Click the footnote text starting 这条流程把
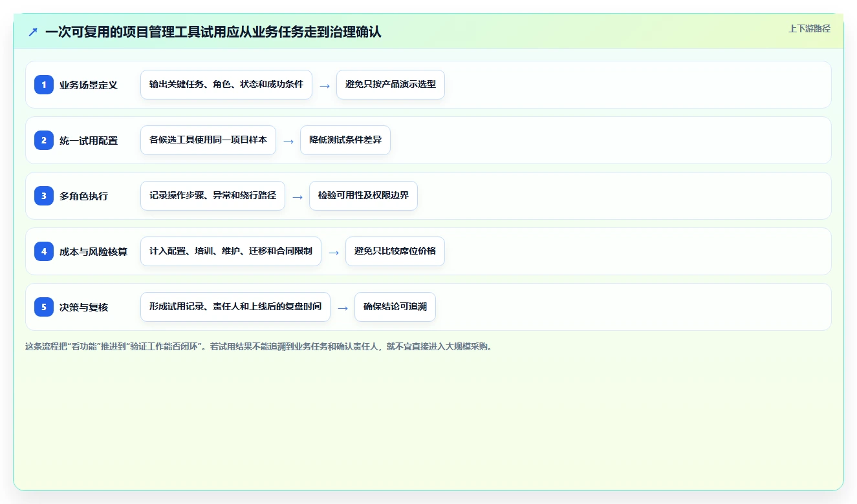The width and height of the screenshot is (857, 504). click(x=260, y=346)
